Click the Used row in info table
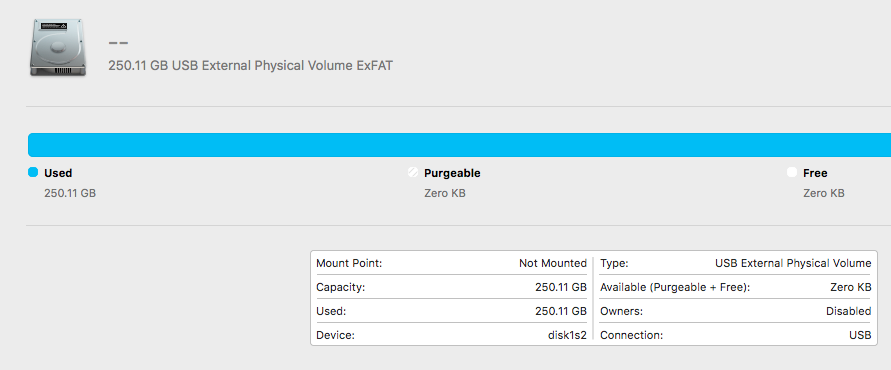The image size is (891, 370). [x=451, y=311]
